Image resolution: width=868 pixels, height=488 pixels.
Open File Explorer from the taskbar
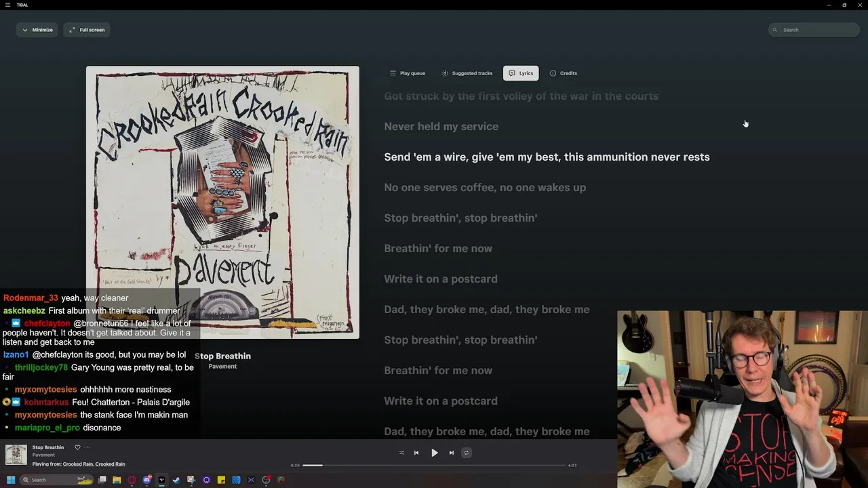click(117, 480)
